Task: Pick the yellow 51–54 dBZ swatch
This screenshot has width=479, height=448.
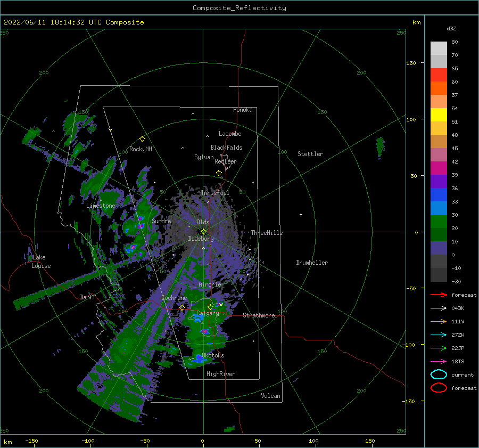Action: click(x=439, y=115)
